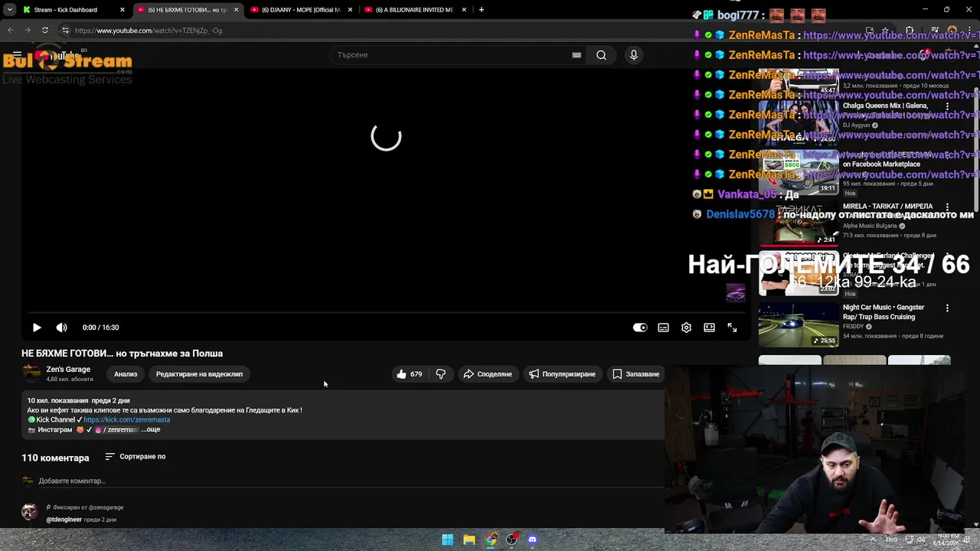
Task: Click the Споделяне share button
Action: pyautogui.click(x=487, y=374)
